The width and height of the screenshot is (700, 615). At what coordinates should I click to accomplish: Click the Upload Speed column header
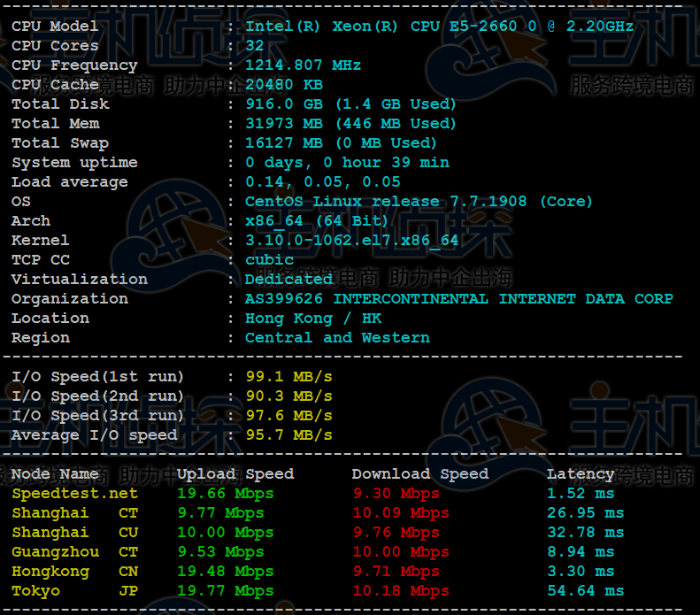[235, 474]
